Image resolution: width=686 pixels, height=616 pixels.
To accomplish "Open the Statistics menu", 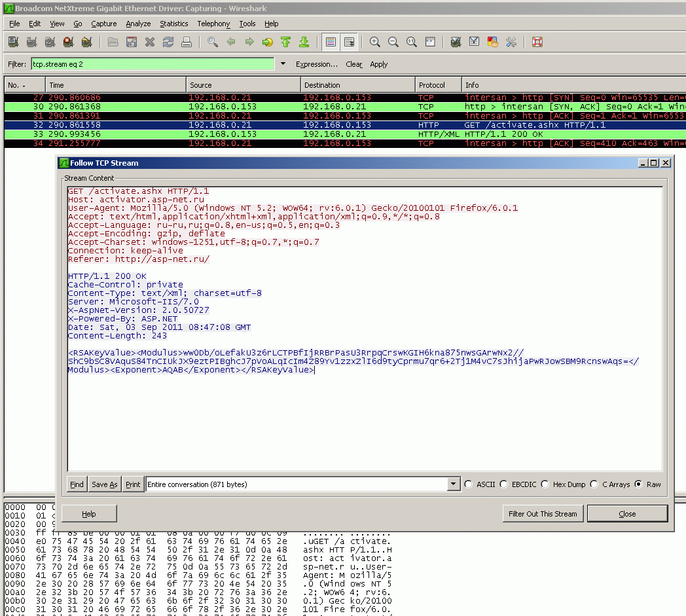I will (173, 24).
